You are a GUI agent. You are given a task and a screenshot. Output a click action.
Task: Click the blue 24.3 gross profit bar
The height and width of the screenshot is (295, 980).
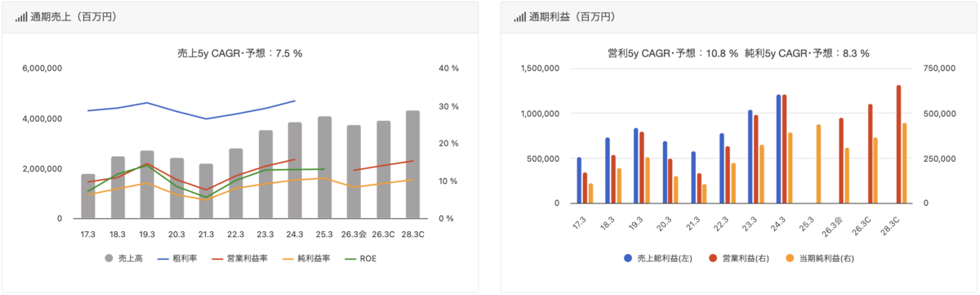click(778, 149)
